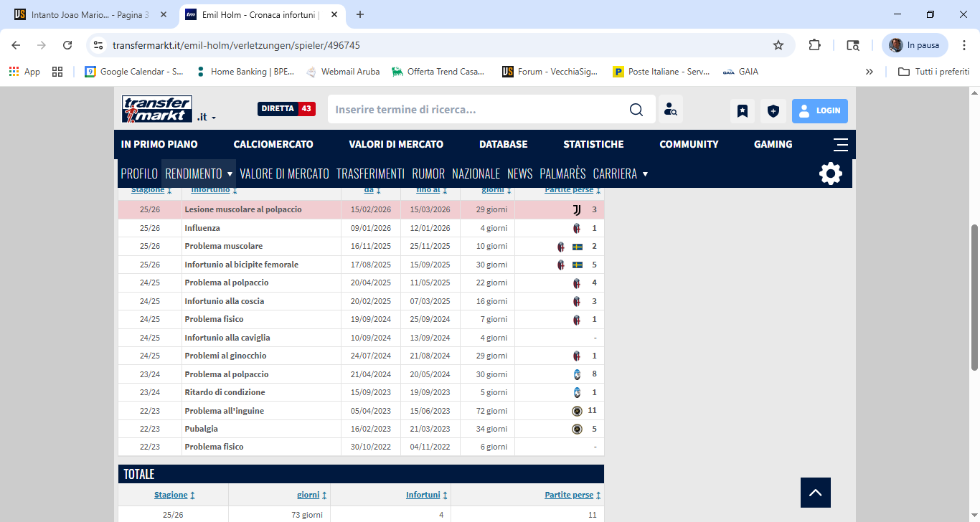The image size is (980, 522).
Task: Bookmark this page with star icon
Action: (778, 45)
